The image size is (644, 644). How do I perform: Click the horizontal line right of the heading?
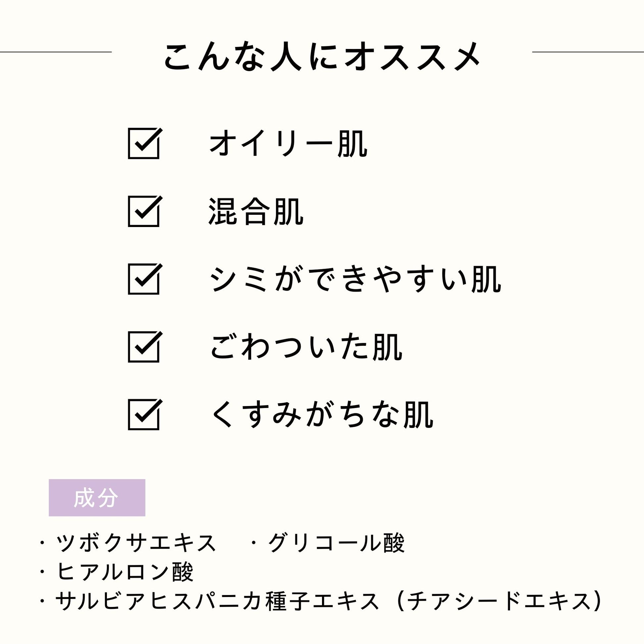(x=588, y=52)
